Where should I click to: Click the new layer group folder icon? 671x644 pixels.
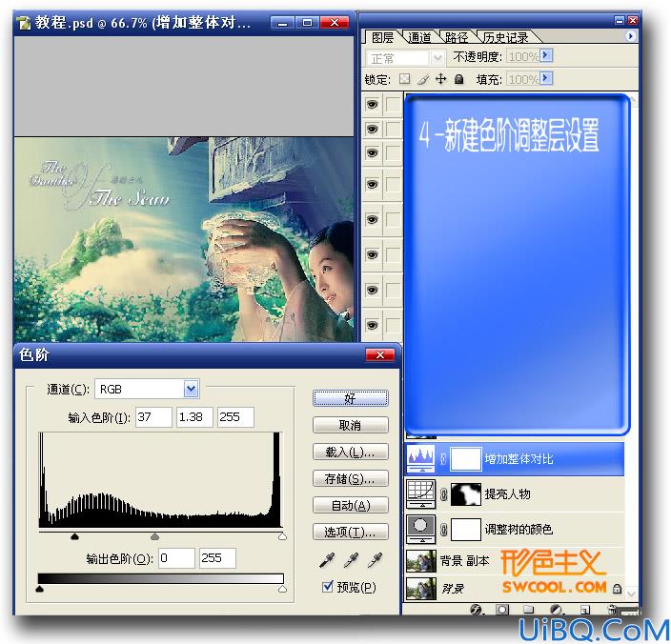click(529, 610)
